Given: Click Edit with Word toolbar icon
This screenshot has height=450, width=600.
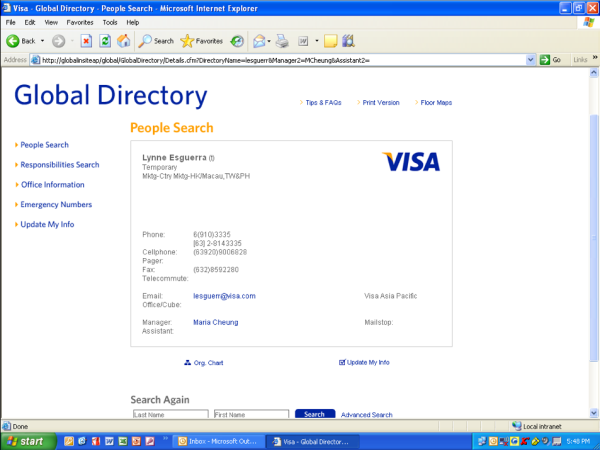Looking at the screenshot, I should click(303, 41).
